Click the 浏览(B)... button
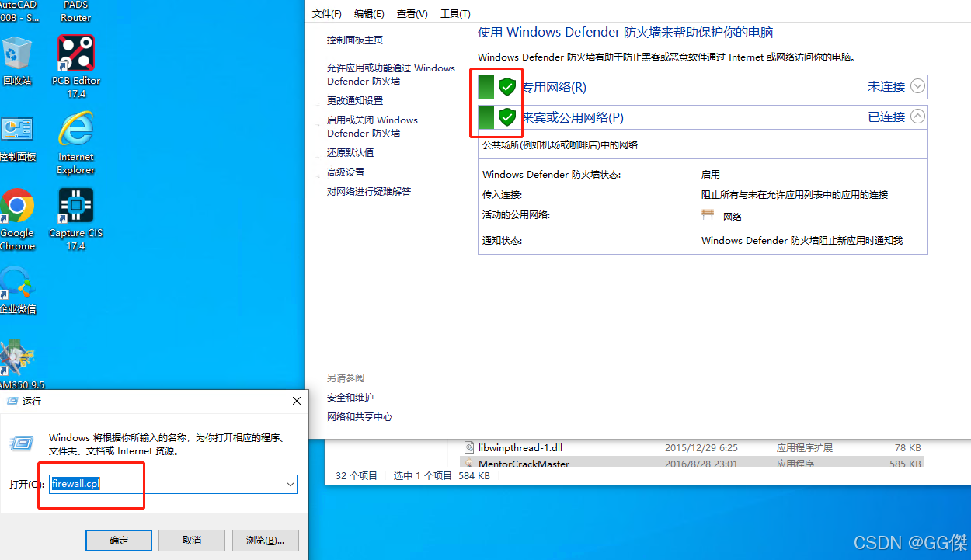 coord(266,541)
